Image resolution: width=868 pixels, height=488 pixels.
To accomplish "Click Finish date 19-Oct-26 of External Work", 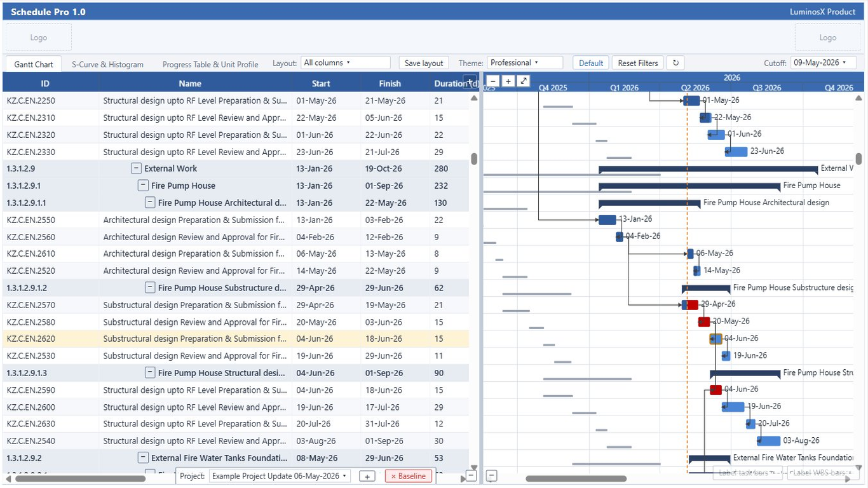I will tap(383, 168).
